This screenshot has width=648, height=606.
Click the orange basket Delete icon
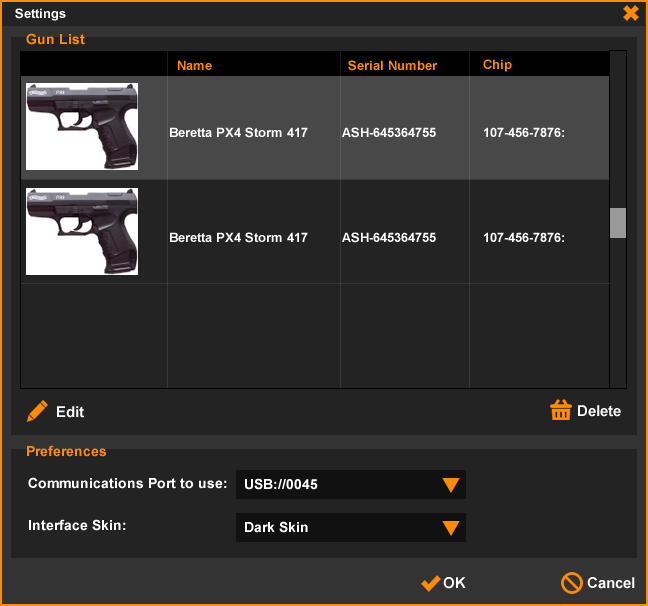coord(561,410)
